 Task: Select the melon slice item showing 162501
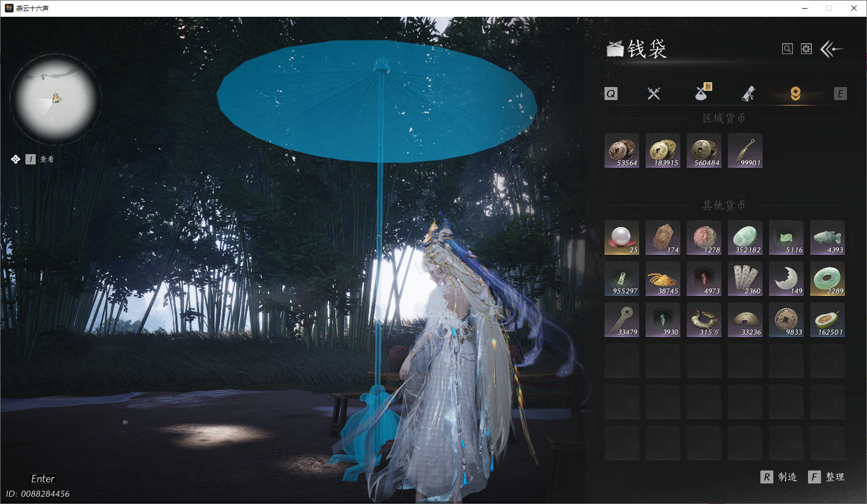point(827,320)
